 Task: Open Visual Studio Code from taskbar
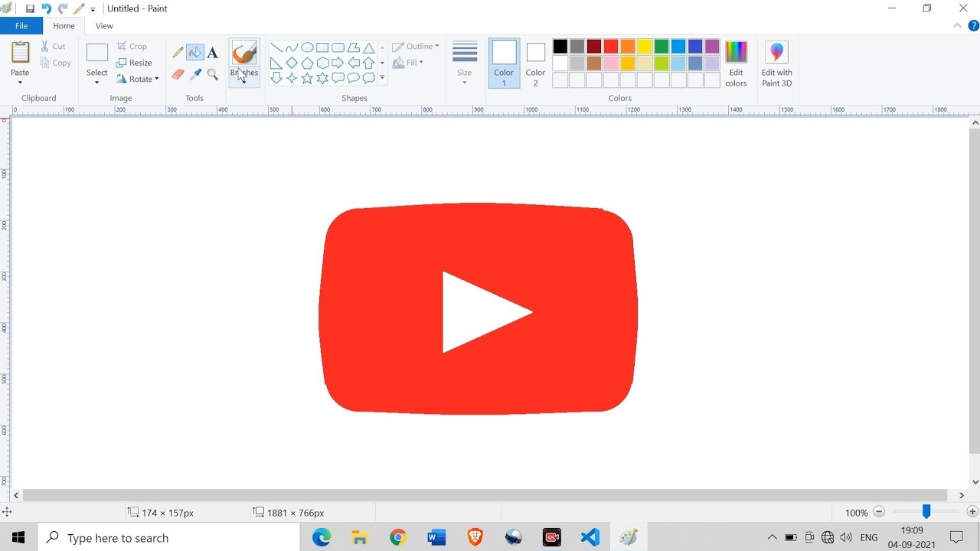coord(590,538)
